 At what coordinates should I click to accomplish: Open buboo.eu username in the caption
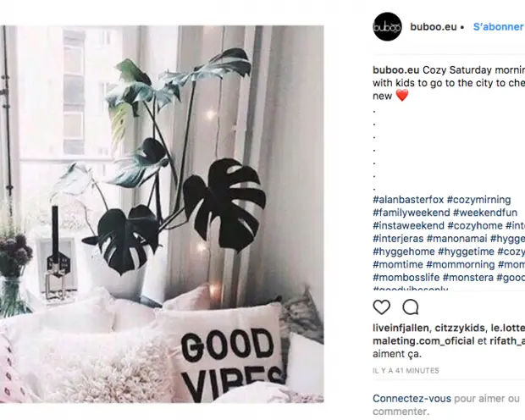(395, 70)
